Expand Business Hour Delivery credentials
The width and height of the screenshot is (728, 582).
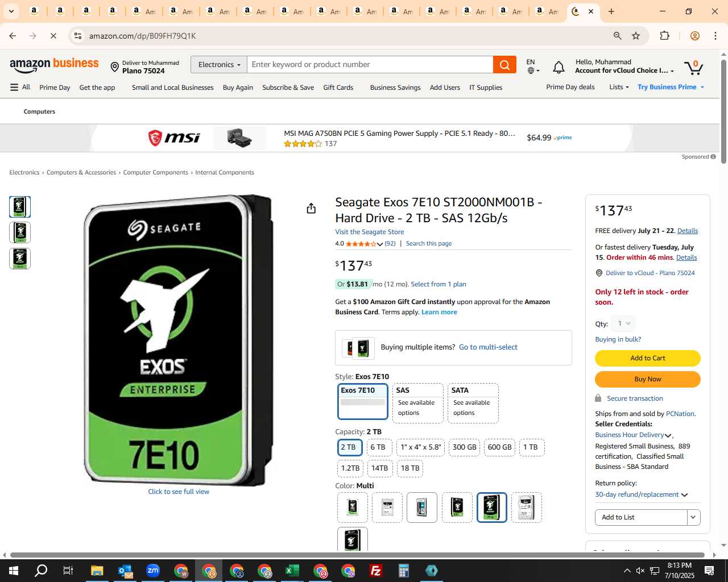pyautogui.click(x=634, y=435)
